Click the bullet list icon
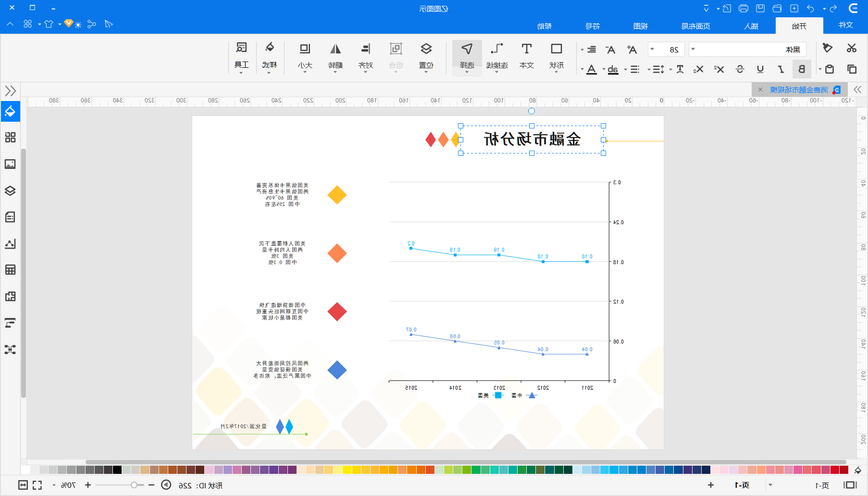 (635, 70)
